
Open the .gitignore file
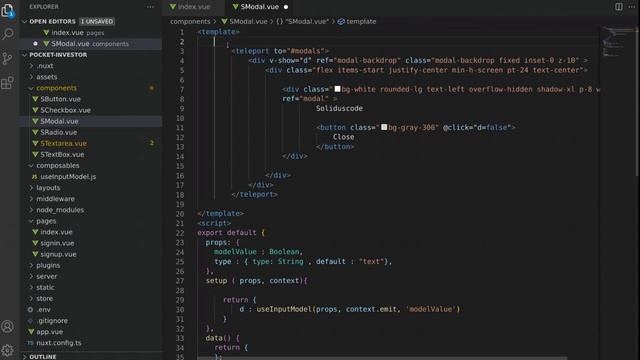52,321
